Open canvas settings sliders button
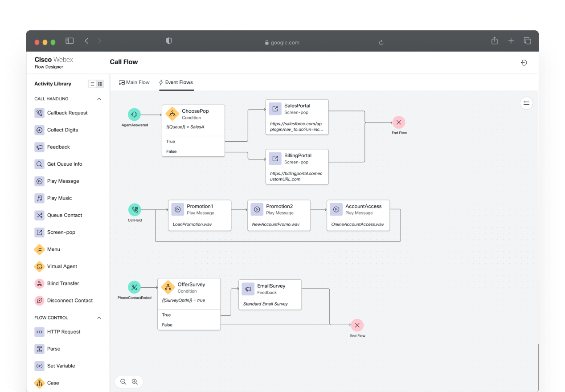This screenshot has height=392, width=565. (526, 103)
